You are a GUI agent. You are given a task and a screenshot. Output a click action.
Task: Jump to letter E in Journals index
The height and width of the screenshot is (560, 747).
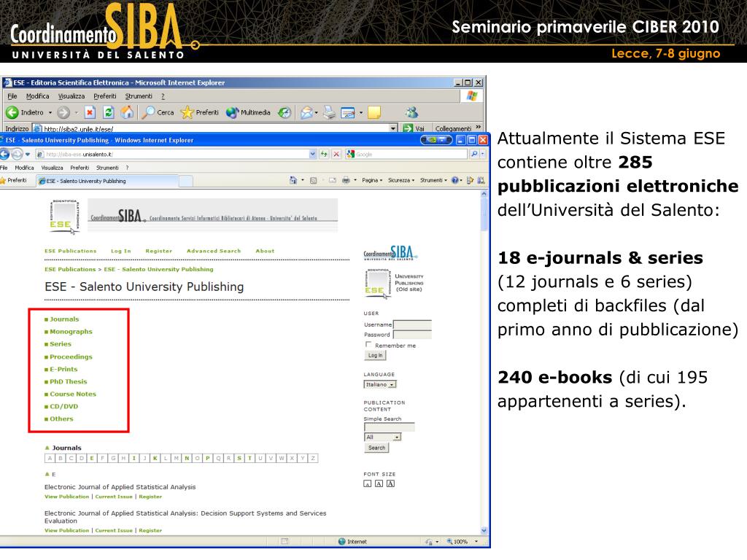(91, 458)
